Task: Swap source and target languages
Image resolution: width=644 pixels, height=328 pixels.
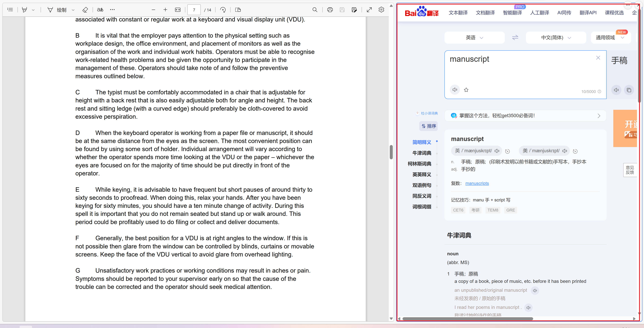Action: click(515, 38)
